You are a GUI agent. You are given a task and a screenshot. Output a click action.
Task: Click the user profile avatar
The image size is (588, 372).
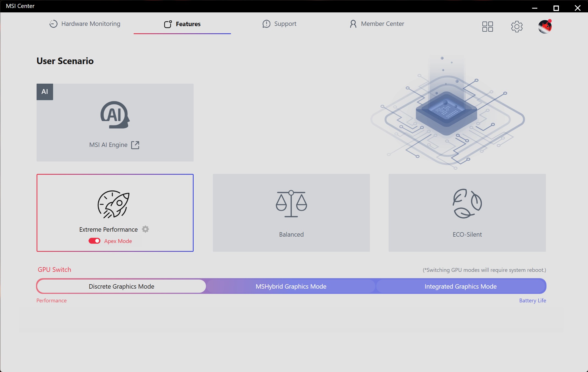click(x=545, y=27)
